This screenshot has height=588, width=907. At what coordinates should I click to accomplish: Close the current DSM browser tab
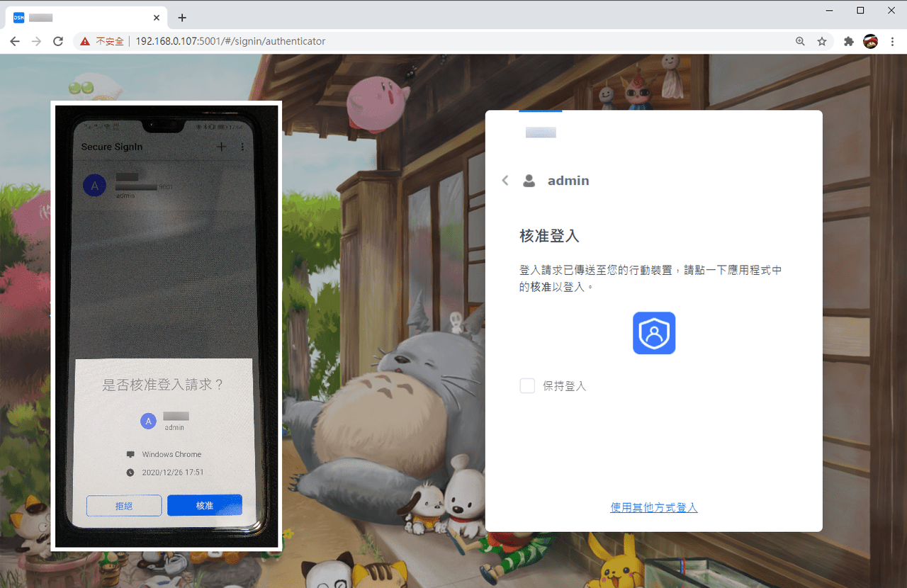(155, 18)
